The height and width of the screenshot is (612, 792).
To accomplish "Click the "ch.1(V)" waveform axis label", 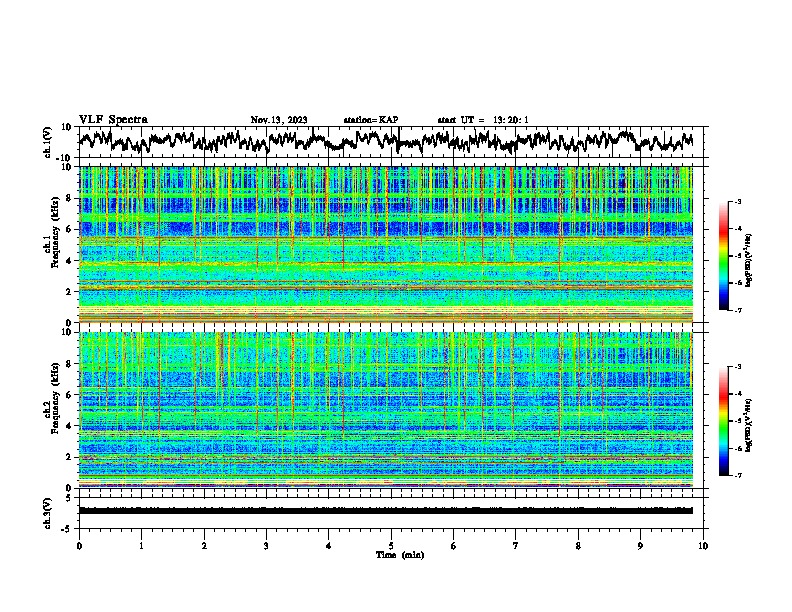I will (48, 142).
